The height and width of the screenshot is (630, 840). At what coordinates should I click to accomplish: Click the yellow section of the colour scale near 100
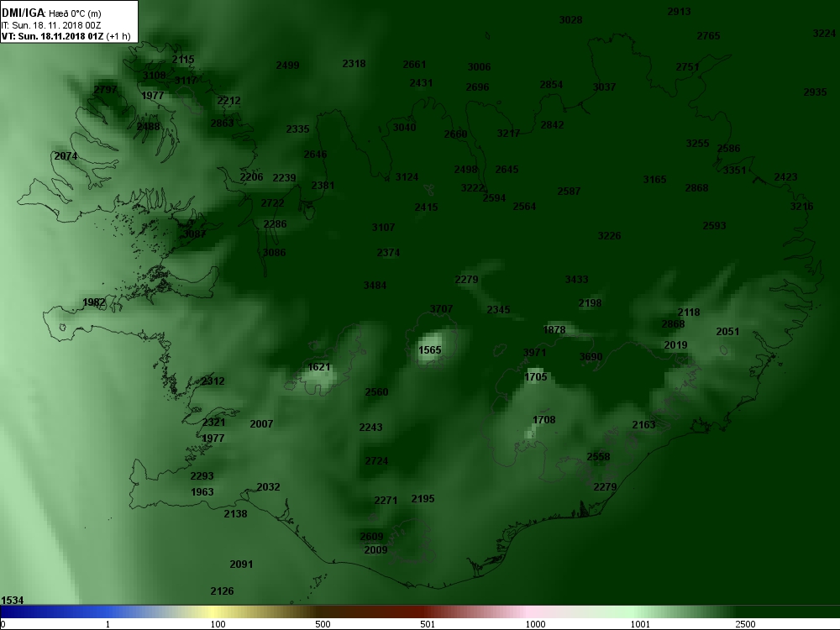tap(214, 612)
